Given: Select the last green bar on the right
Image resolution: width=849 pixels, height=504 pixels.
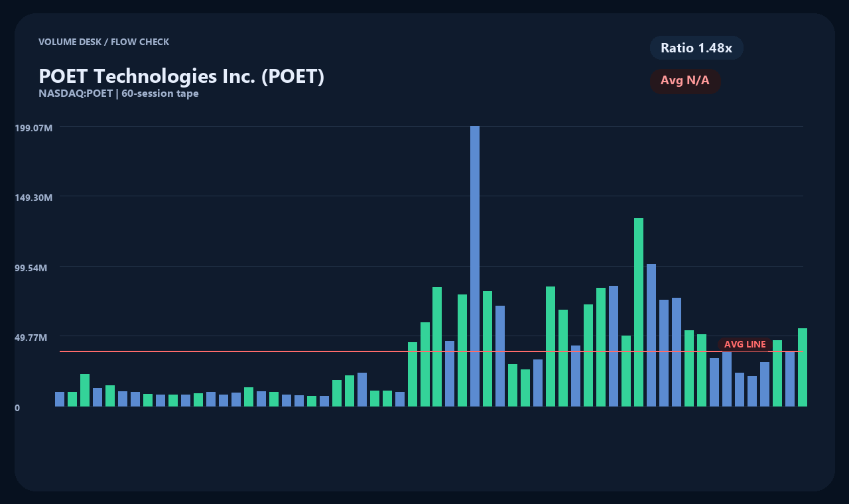Looking at the screenshot, I should tap(803, 367).
